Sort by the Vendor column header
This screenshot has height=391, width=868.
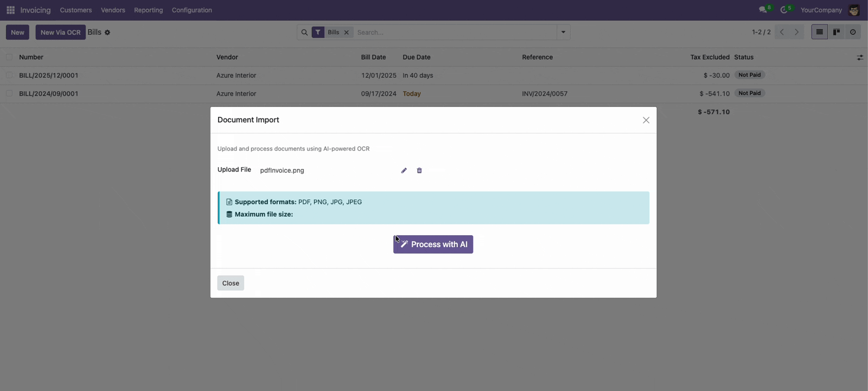[227, 57]
